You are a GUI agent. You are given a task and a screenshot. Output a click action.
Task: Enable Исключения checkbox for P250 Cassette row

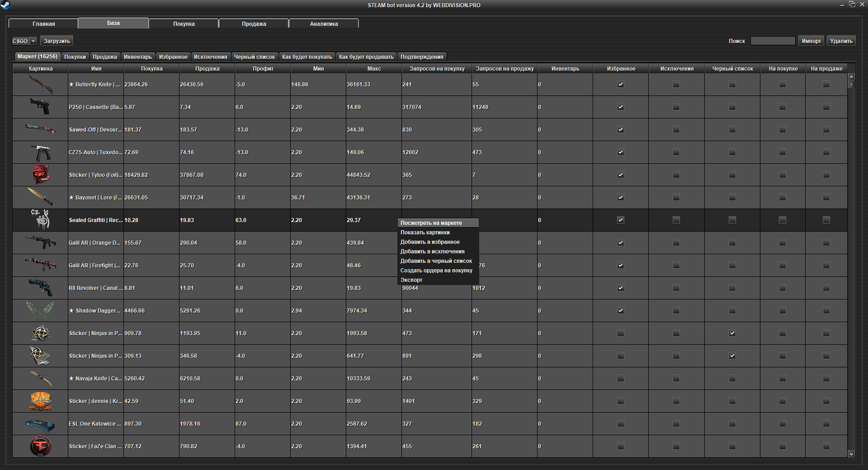point(676,107)
